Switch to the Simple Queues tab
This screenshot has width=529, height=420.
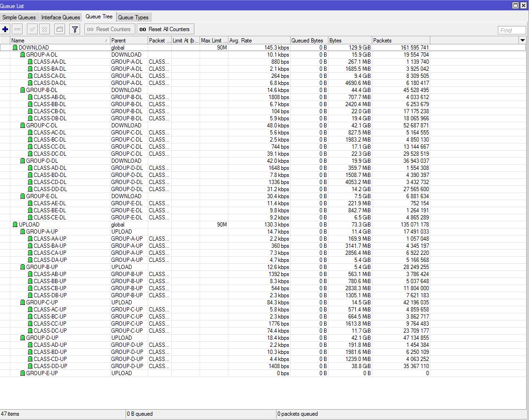pyautogui.click(x=19, y=17)
